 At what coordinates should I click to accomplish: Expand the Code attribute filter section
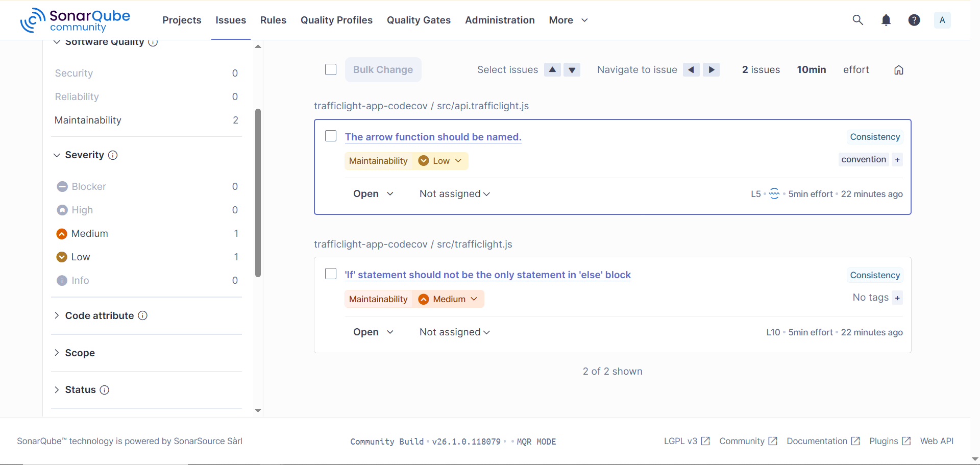click(100, 315)
